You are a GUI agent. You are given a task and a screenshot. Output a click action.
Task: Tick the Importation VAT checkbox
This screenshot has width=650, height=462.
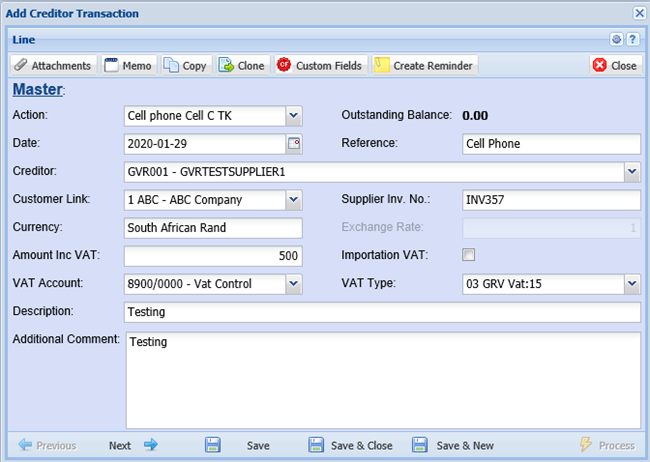coord(468,256)
